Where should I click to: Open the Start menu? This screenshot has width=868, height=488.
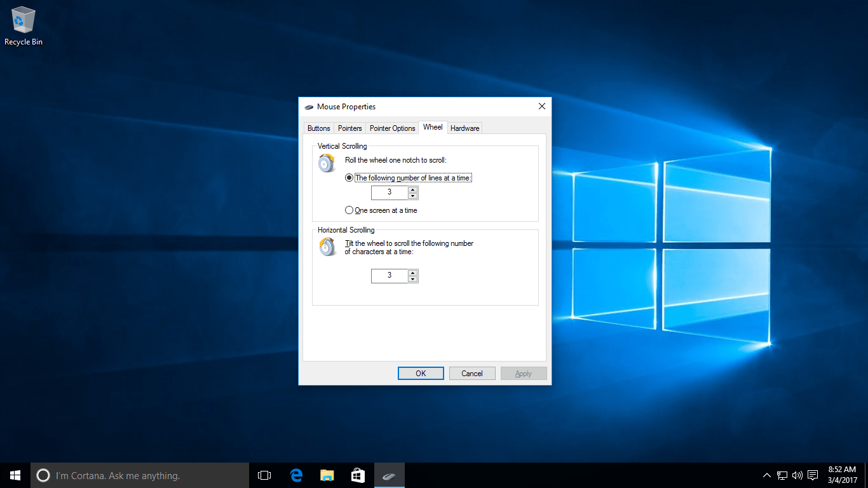(15, 475)
